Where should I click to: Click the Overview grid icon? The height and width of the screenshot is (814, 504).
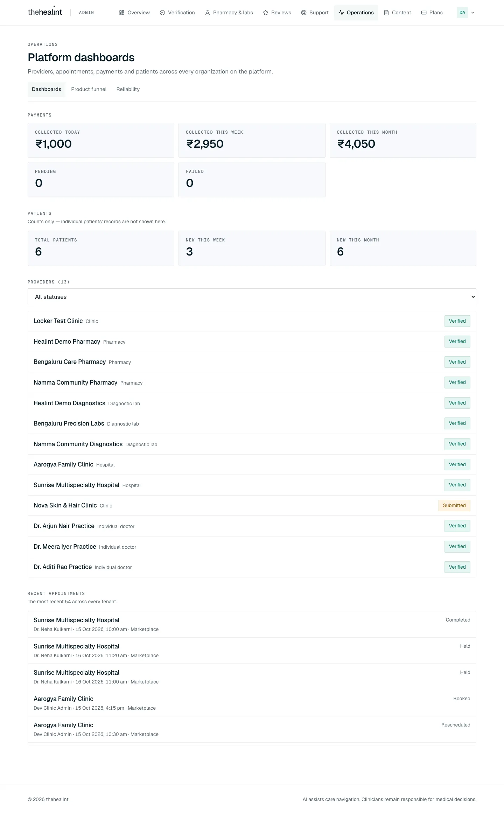(x=122, y=13)
